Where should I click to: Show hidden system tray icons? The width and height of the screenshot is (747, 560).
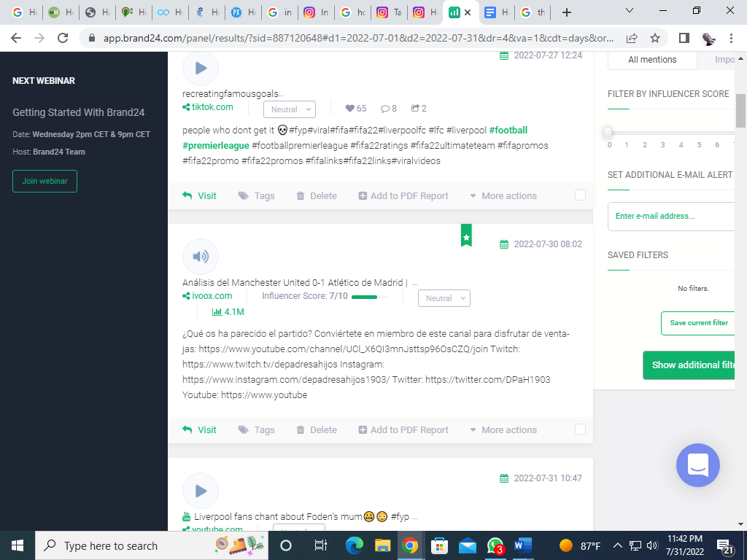click(617, 545)
